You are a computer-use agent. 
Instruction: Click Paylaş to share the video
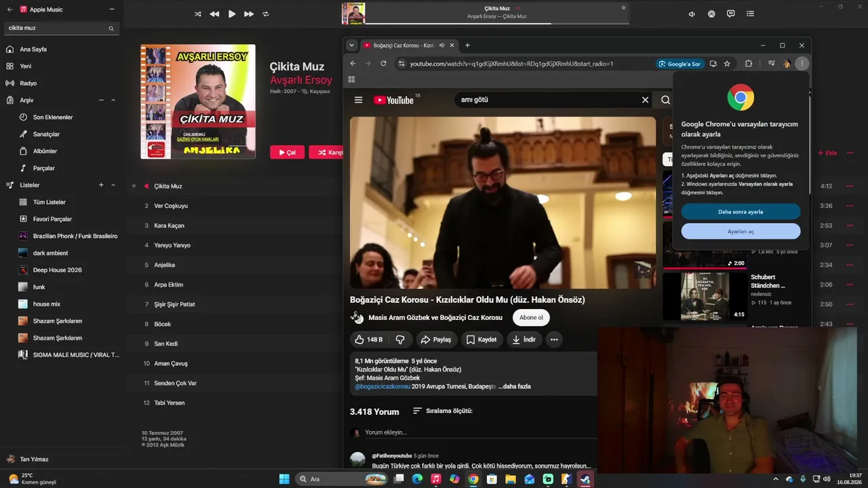[435, 340]
